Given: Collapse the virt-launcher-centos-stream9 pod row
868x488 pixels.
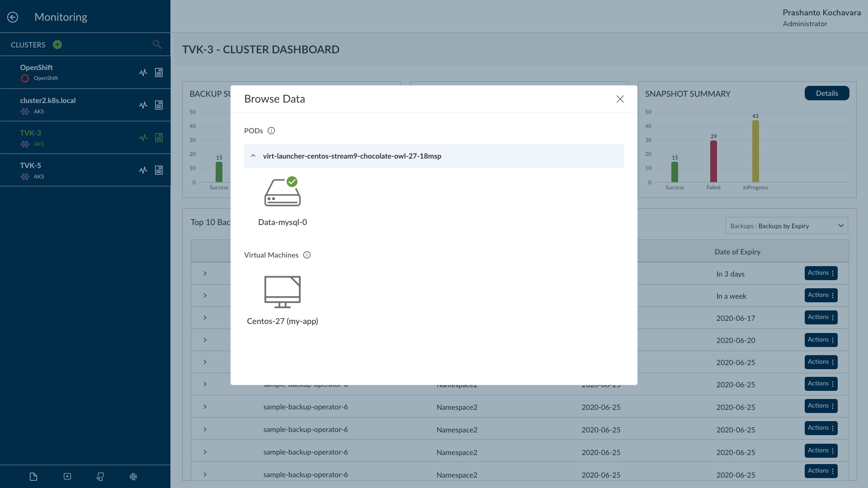Looking at the screenshot, I should [253, 156].
